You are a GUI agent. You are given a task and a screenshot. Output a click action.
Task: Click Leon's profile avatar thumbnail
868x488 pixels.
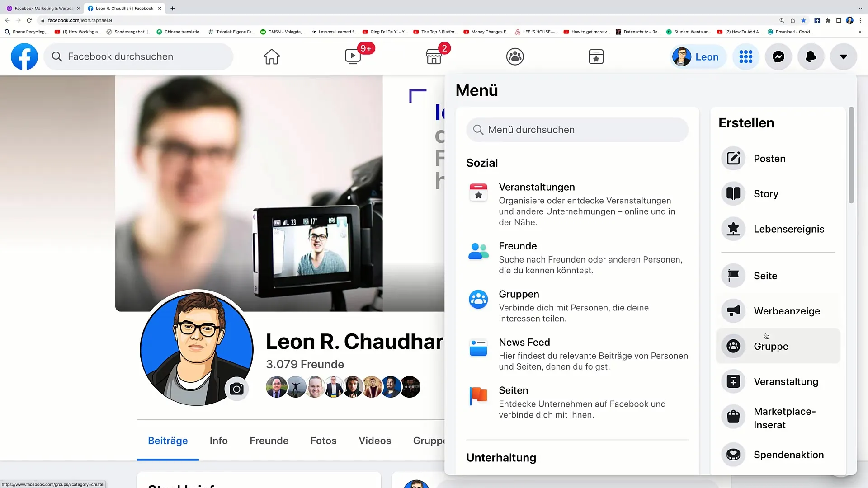tap(681, 56)
